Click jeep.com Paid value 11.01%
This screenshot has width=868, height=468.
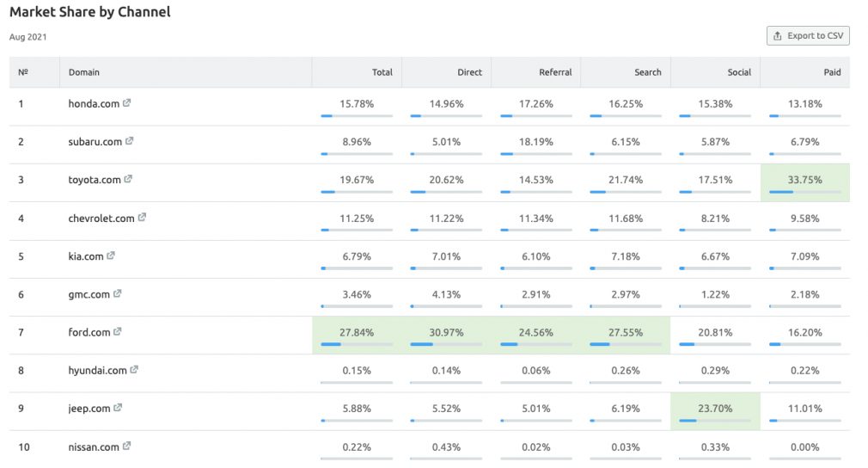point(805,409)
